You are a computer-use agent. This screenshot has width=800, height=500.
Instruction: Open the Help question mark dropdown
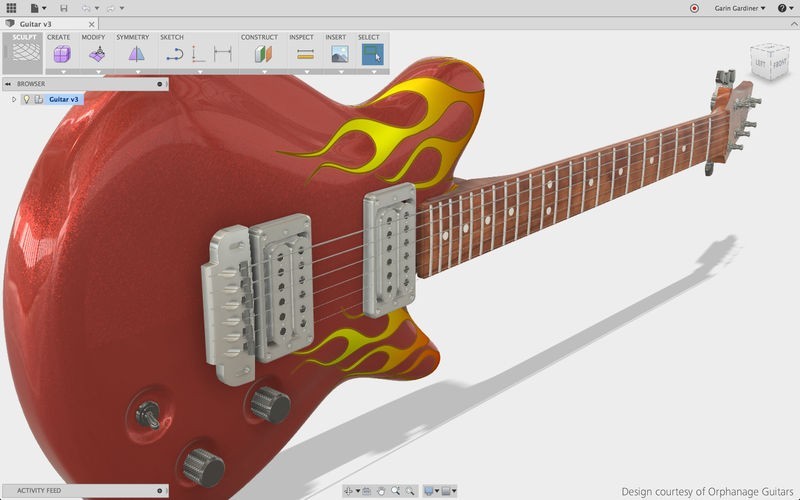783,8
